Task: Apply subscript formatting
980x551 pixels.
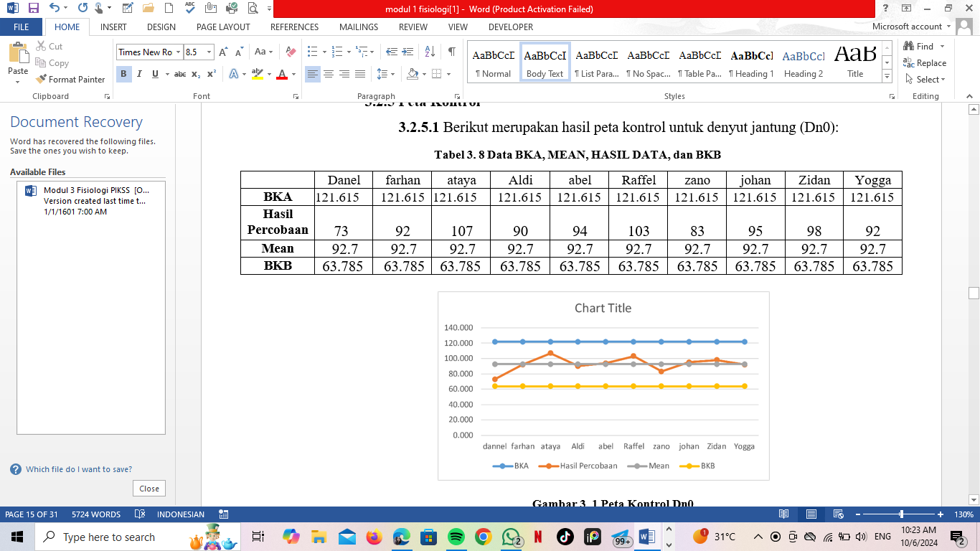Action: [x=196, y=74]
